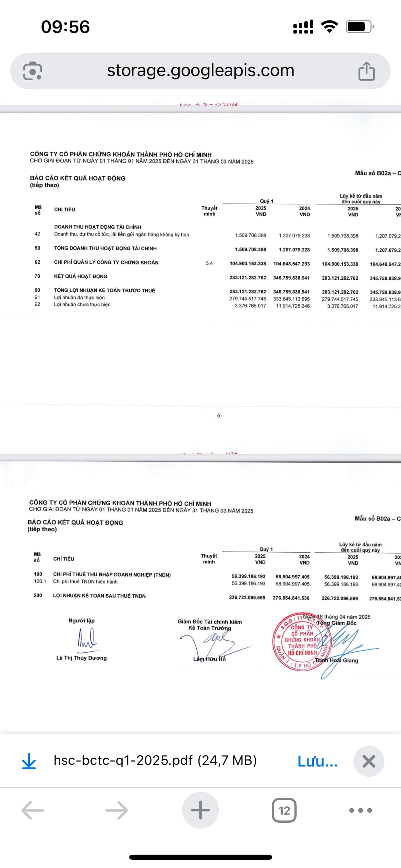Open a new tab with plus button
This screenshot has height=868, width=401.
200,810
